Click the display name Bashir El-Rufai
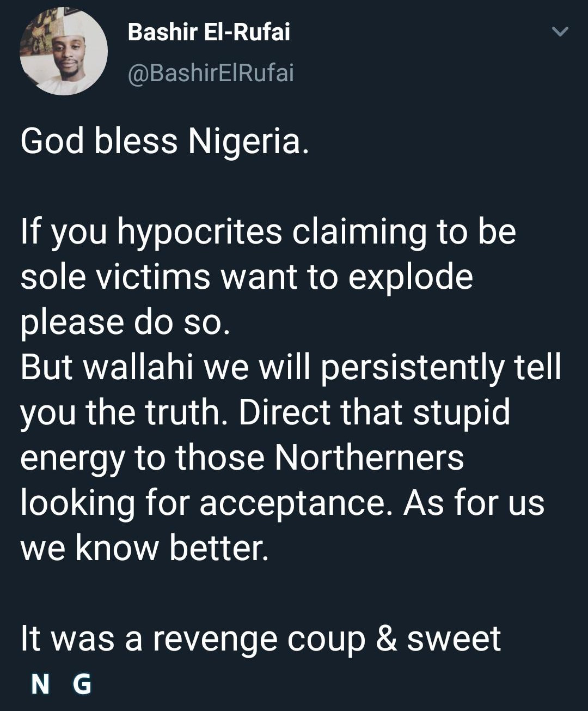 click(209, 32)
